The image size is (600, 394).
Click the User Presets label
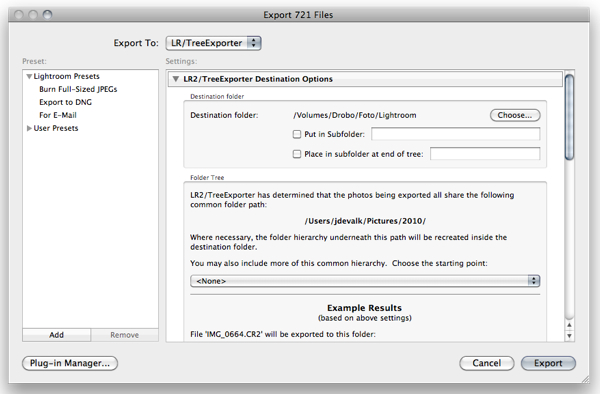click(x=56, y=128)
